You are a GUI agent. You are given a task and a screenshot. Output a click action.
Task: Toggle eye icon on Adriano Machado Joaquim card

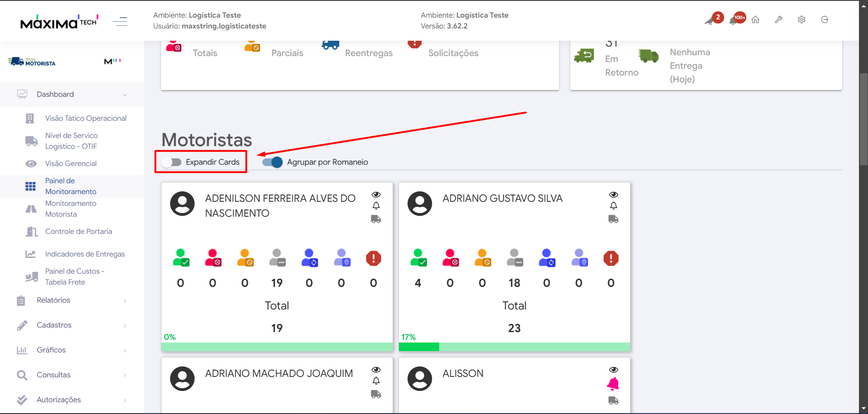pyautogui.click(x=376, y=370)
